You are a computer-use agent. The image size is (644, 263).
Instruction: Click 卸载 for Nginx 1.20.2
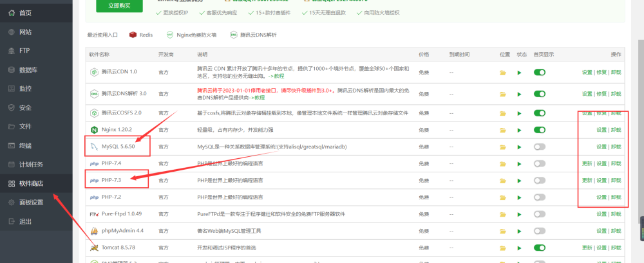pyautogui.click(x=616, y=130)
